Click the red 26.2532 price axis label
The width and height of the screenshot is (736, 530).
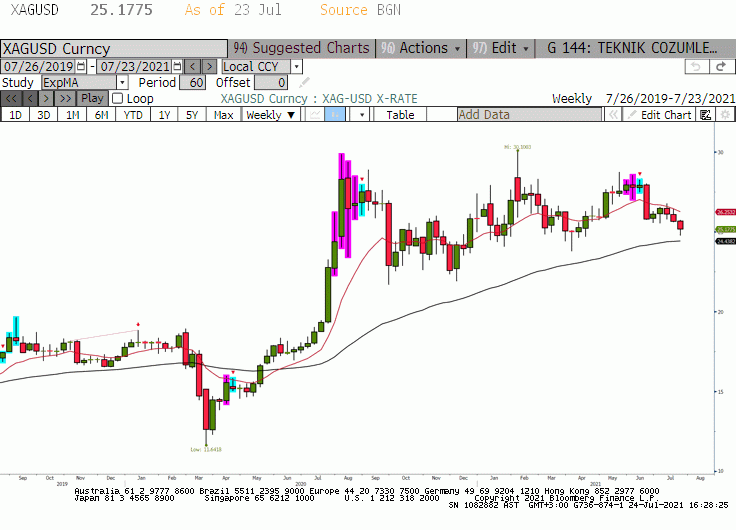(x=726, y=212)
